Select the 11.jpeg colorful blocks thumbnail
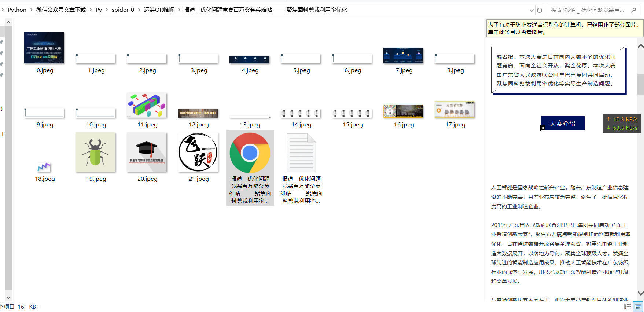 click(x=147, y=105)
